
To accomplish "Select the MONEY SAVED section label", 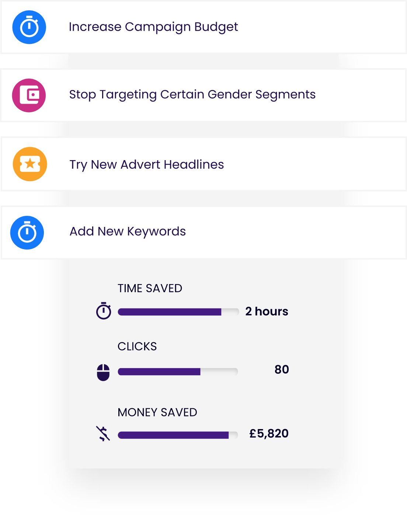I will 157,412.
